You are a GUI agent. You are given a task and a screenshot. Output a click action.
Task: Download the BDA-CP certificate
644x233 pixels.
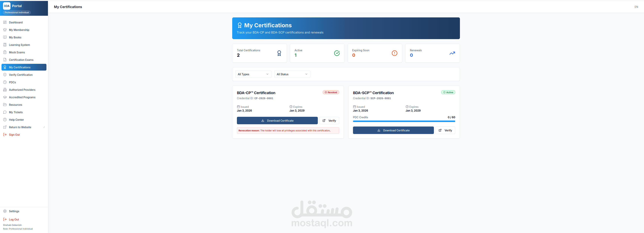(277, 121)
